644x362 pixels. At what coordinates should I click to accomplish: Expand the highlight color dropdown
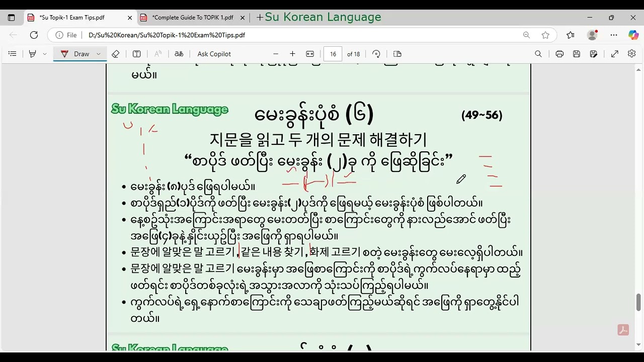point(45,54)
